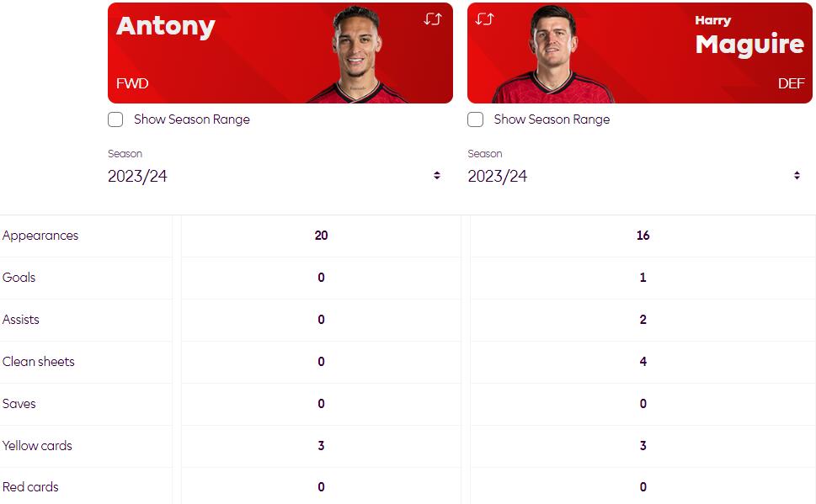The height and width of the screenshot is (504, 816).
Task: Click the Antony name heading
Action: click(166, 26)
